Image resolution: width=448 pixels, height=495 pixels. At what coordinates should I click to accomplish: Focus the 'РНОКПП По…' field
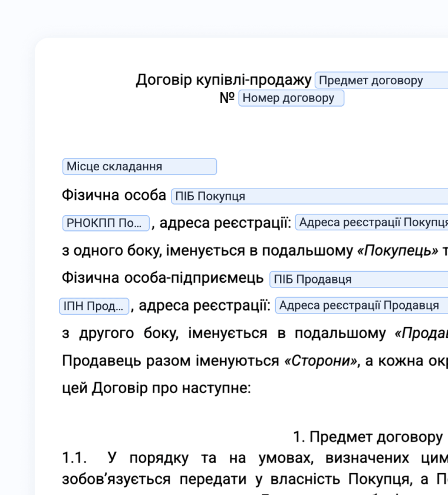coord(106,223)
